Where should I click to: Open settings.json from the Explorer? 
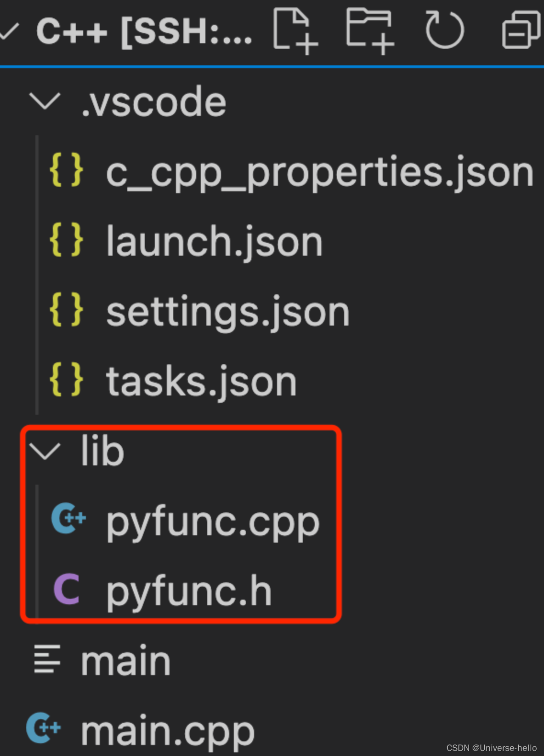pyautogui.click(x=227, y=311)
